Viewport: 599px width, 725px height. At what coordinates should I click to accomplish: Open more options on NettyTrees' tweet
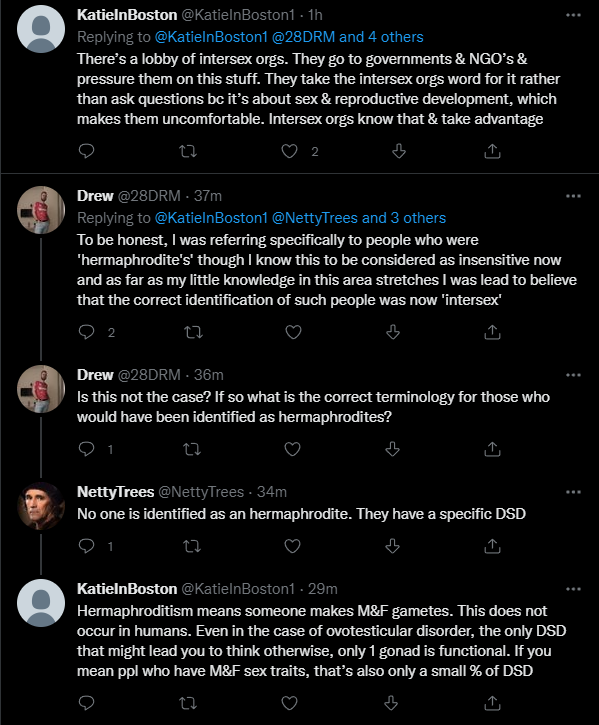[x=573, y=492]
